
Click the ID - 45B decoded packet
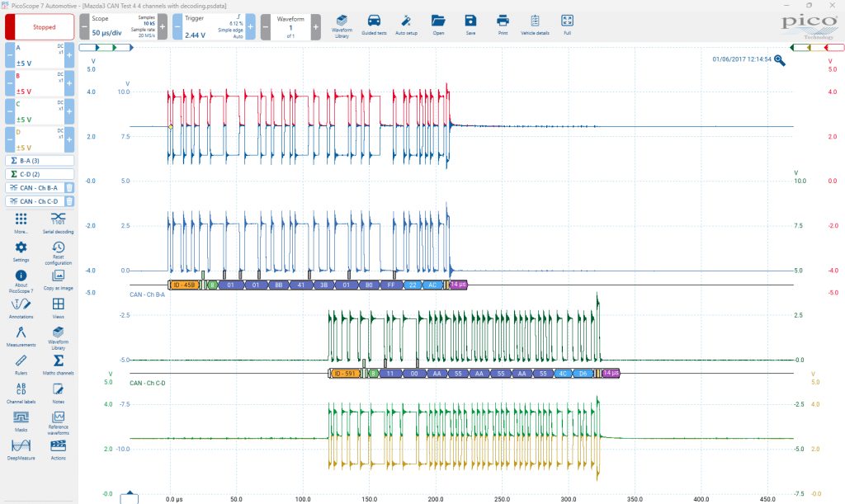click(x=184, y=285)
